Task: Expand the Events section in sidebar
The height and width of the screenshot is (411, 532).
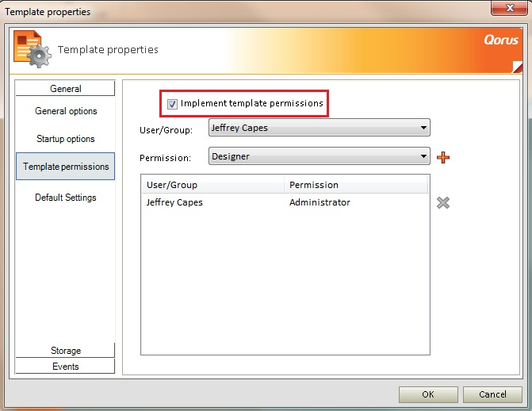Action: coord(65,366)
